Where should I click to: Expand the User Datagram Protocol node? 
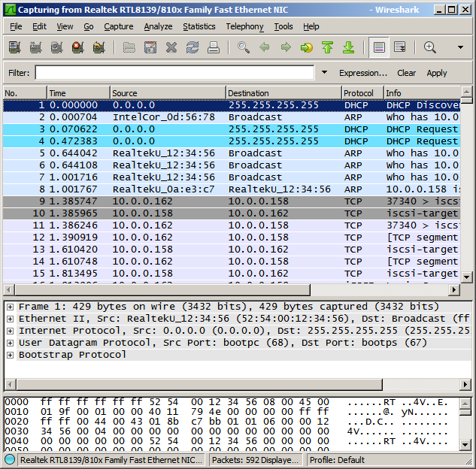[10, 343]
